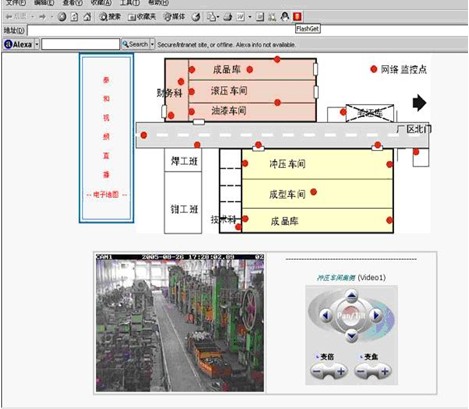The width and height of the screenshot is (469, 409).
Task: Expand the Forward button history dropdown
Action: [52, 16]
